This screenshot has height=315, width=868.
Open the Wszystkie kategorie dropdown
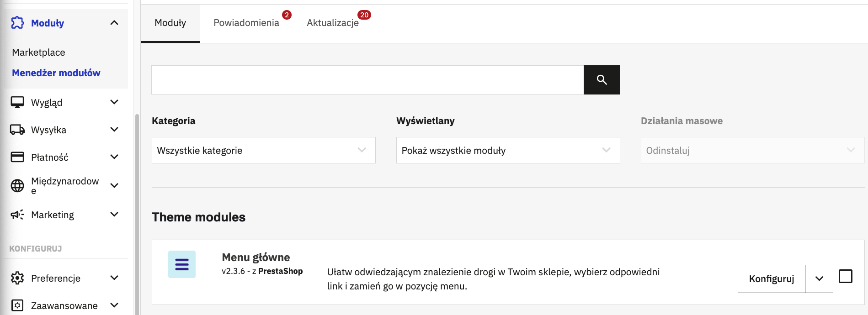tap(264, 150)
